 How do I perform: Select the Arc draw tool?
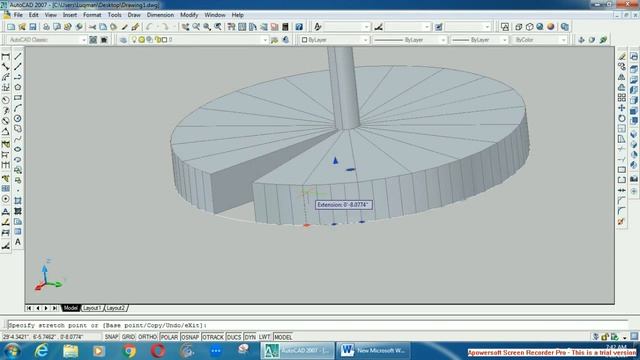(18, 108)
